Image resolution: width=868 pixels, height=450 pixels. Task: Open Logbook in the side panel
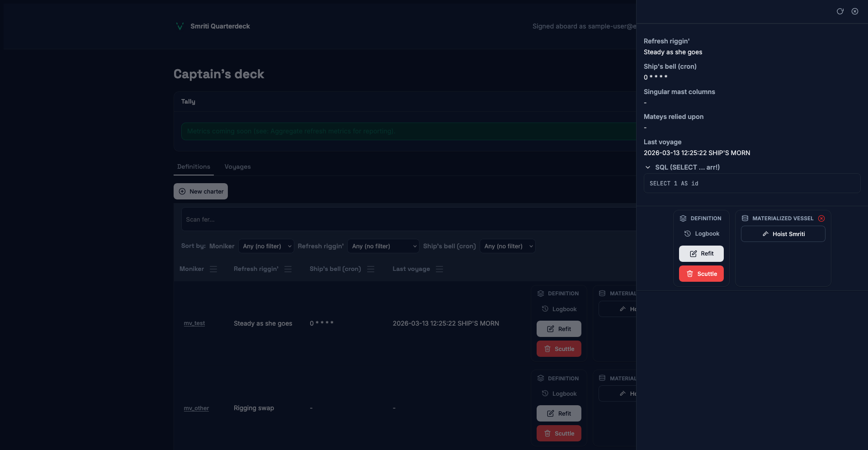tap(702, 234)
